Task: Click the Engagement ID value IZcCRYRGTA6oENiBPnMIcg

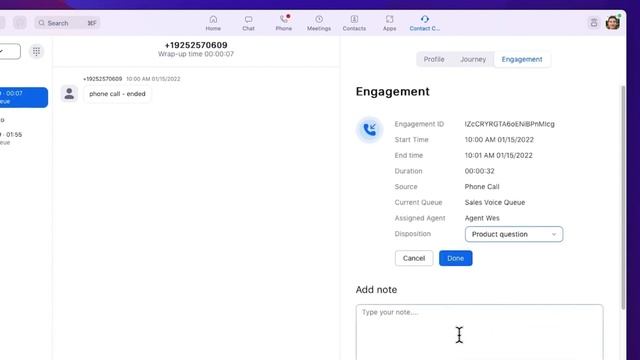Action: tap(509, 124)
